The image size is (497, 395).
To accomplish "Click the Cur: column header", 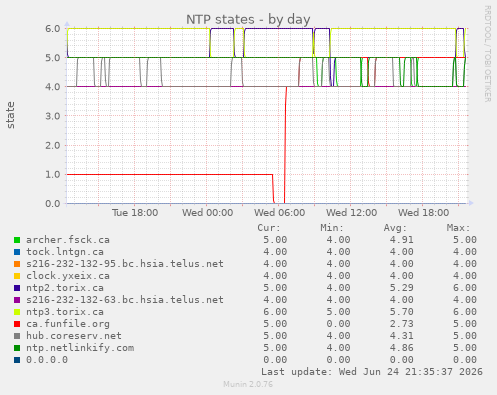I will click(x=269, y=228).
